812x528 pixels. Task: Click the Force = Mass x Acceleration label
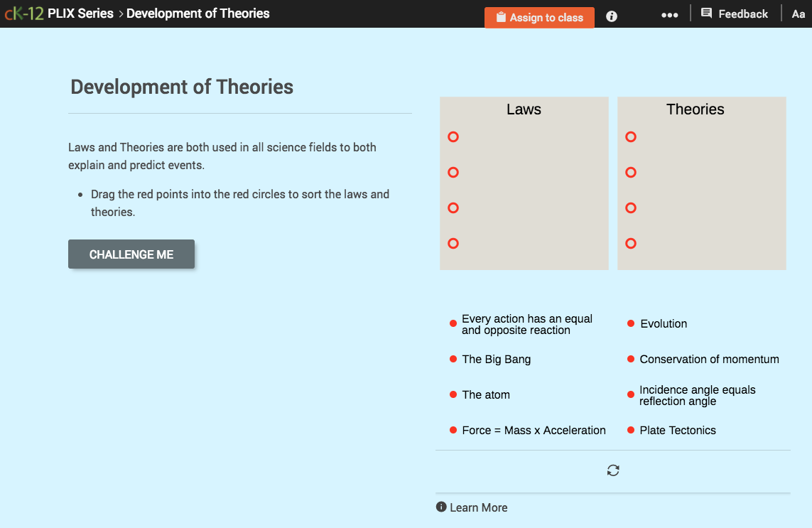tap(534, 430)
